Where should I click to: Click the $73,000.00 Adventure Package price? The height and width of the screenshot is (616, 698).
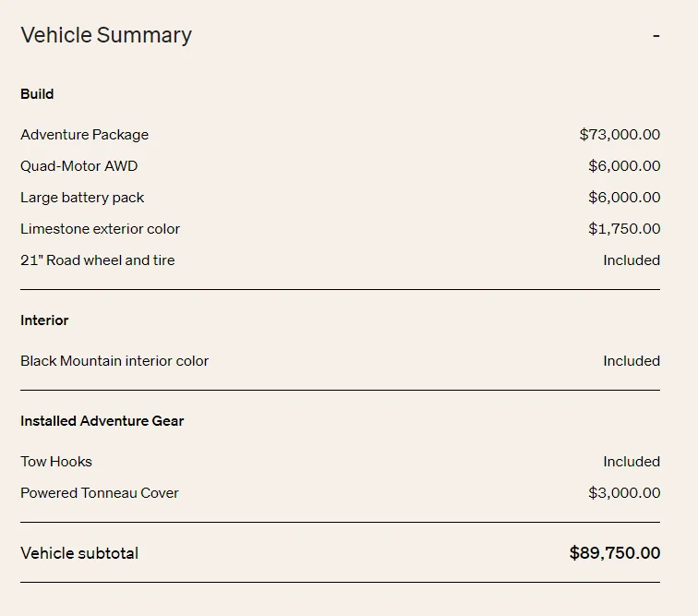pos(620,135)
